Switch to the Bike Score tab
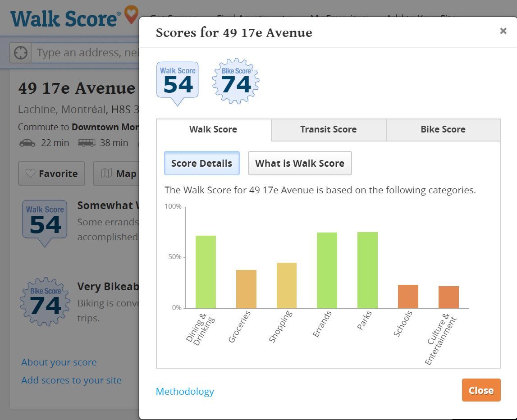 pos(443,130)
